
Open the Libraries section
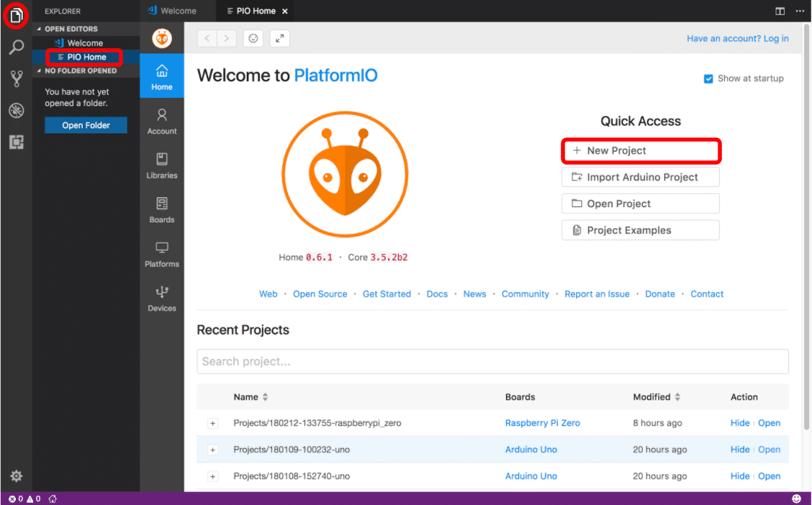click(161, 165)
